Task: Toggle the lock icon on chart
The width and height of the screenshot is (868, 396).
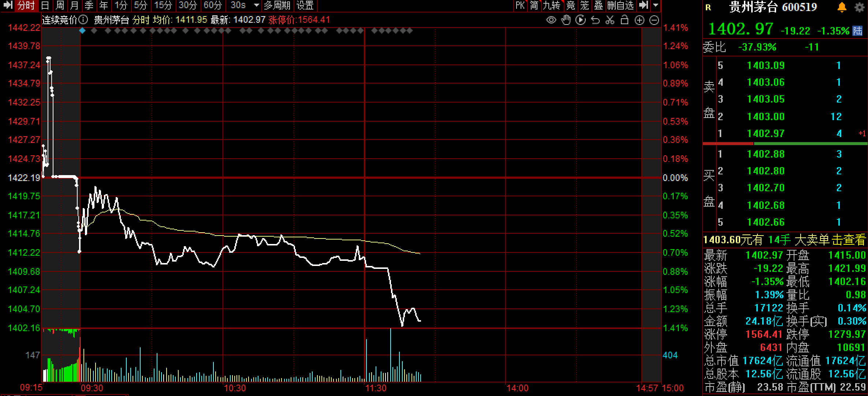Action: point(625,20)
